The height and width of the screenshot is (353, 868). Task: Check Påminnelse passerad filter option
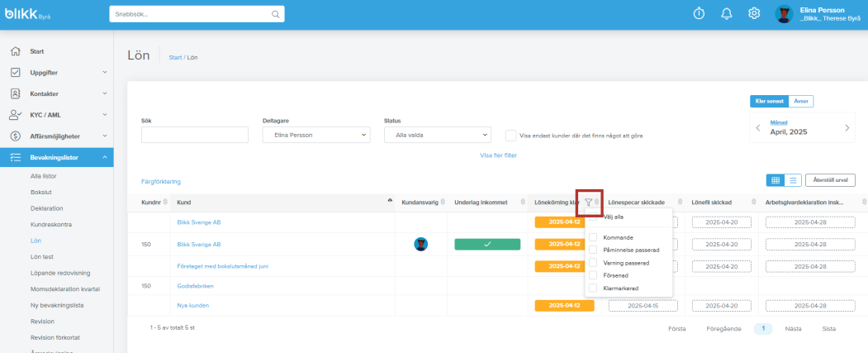tap(593, 250)
